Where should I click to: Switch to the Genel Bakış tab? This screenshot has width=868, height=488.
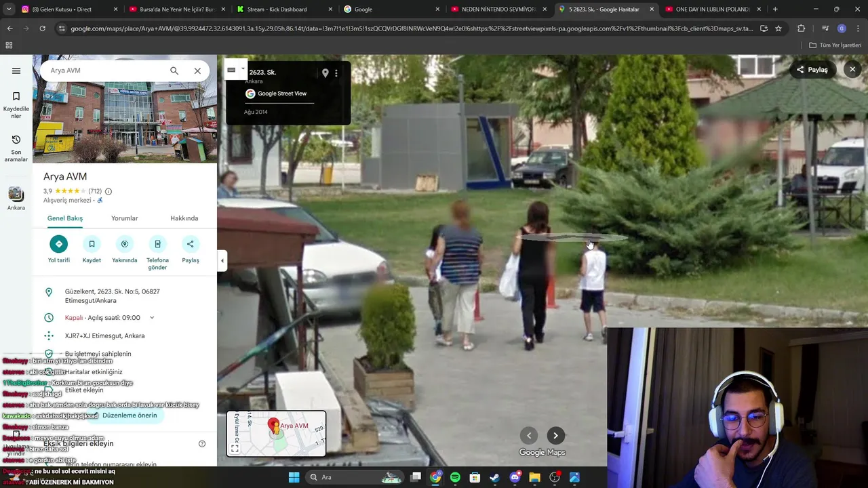pos(65,218)
